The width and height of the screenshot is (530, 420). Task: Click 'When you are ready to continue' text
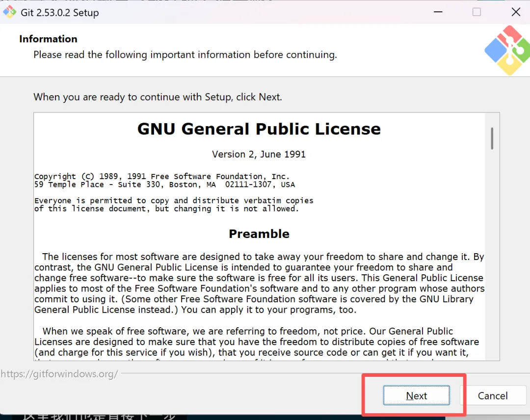[x=158, y=97]
